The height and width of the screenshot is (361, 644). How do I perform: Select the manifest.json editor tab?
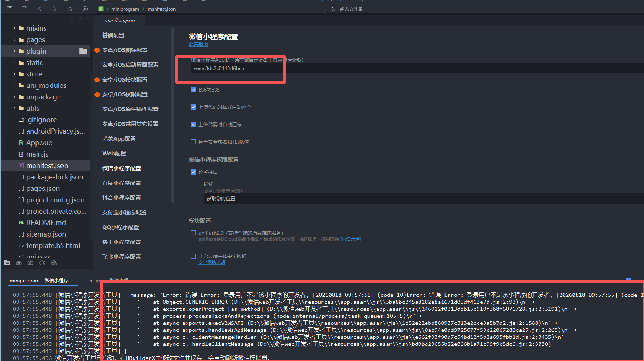[x=120, y=21]
